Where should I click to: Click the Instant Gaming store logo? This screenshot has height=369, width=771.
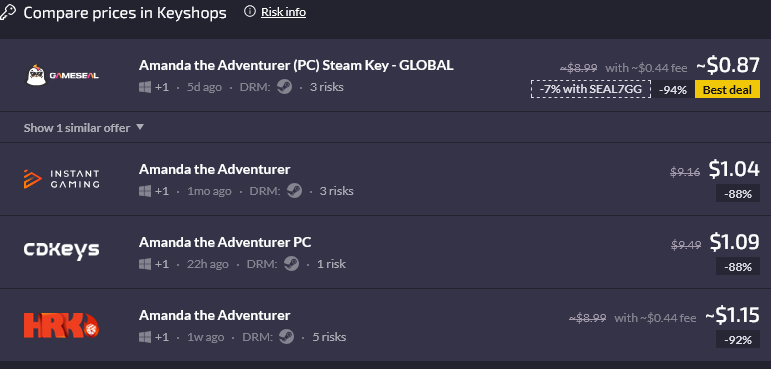[x=61, y=179]
